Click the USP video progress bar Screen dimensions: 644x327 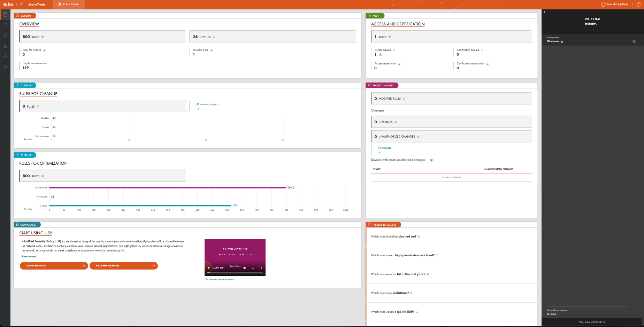coord(235,272)
